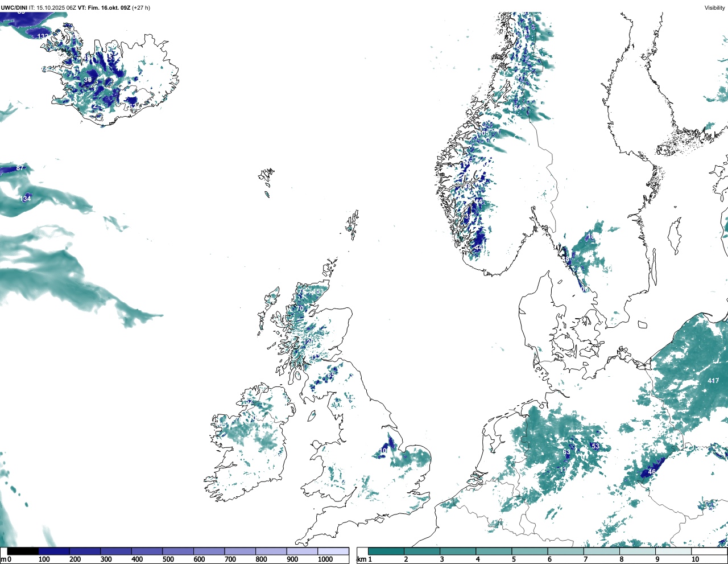Click the '2' km legend tick label
This screenshot has width=728, height=564.
(x=406, y=560)
